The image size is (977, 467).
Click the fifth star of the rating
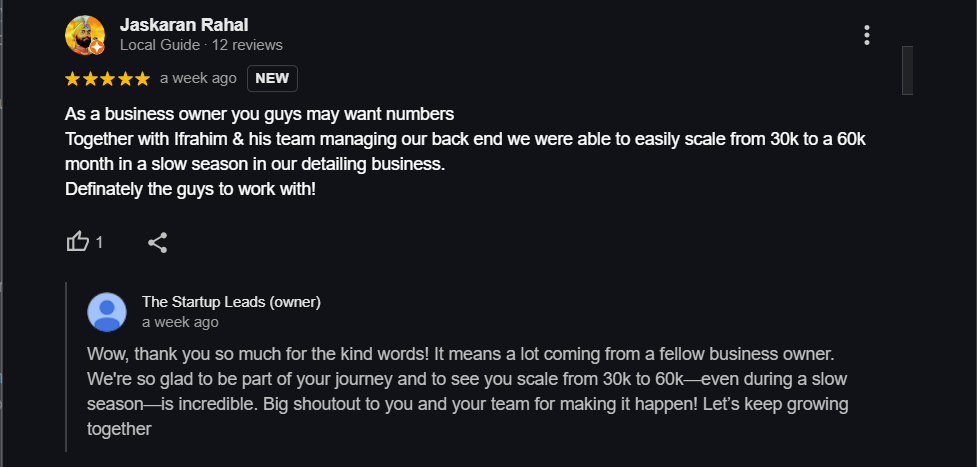point(142,78)
